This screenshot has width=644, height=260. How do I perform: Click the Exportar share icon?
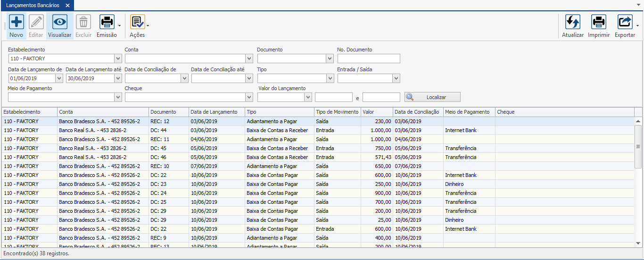[x=625, y=22]
